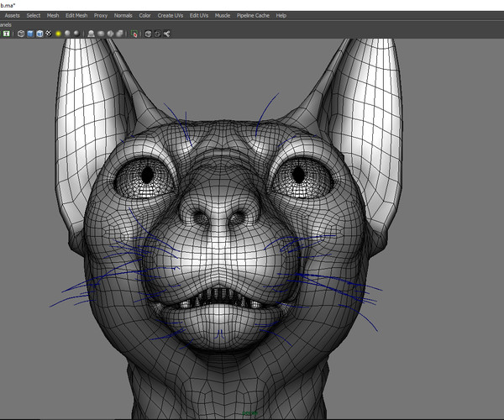
Task: Click the stacked cubes icon left of isolate select
Action: [120, 34]
